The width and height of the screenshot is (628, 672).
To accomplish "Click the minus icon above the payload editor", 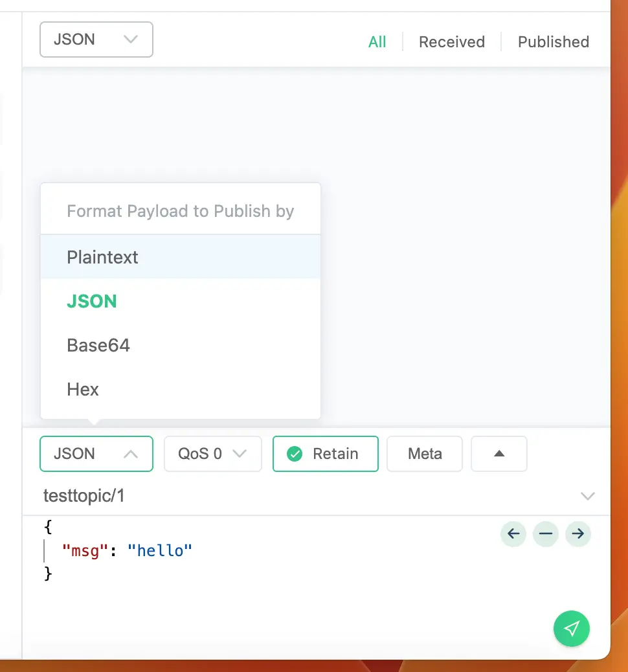I will point(546,534).
